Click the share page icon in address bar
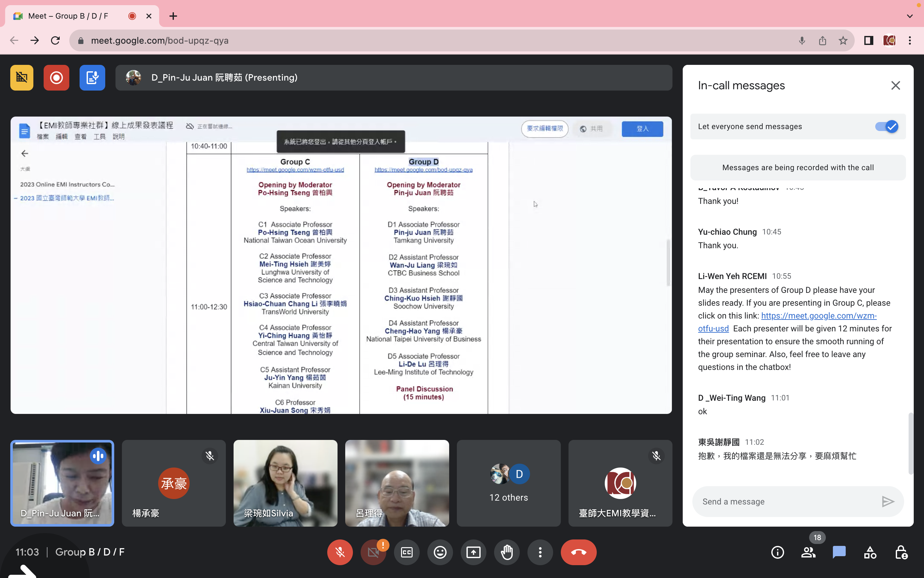Screen dimensions: 924x578 pos(822,40)
